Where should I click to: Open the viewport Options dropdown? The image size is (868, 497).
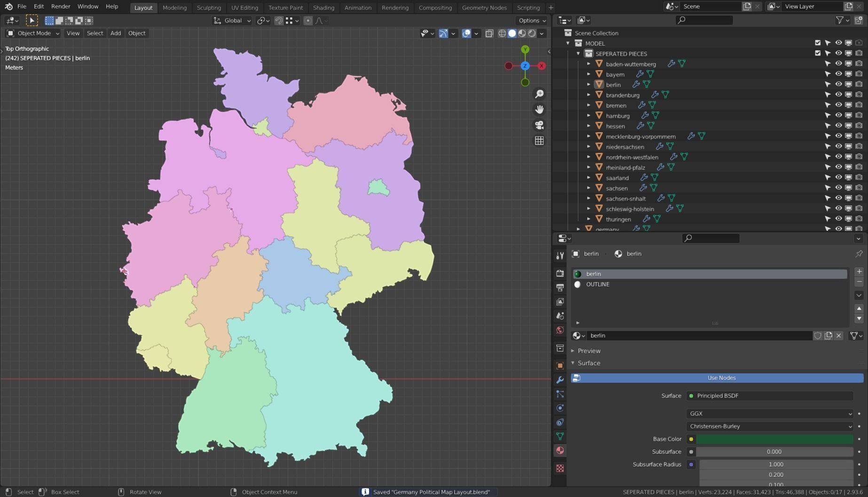coord(532,21)
